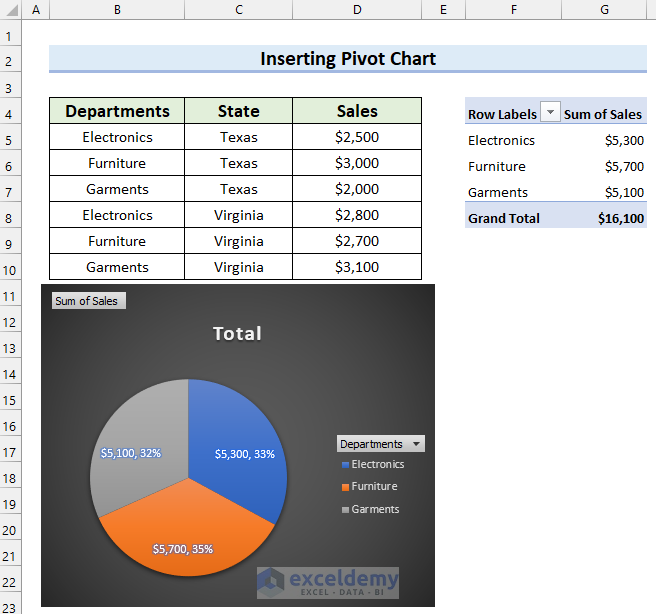This screenshot has height=614, width=656.
Task: Select the Texas cell in row 5
Action: coord(238,137)
